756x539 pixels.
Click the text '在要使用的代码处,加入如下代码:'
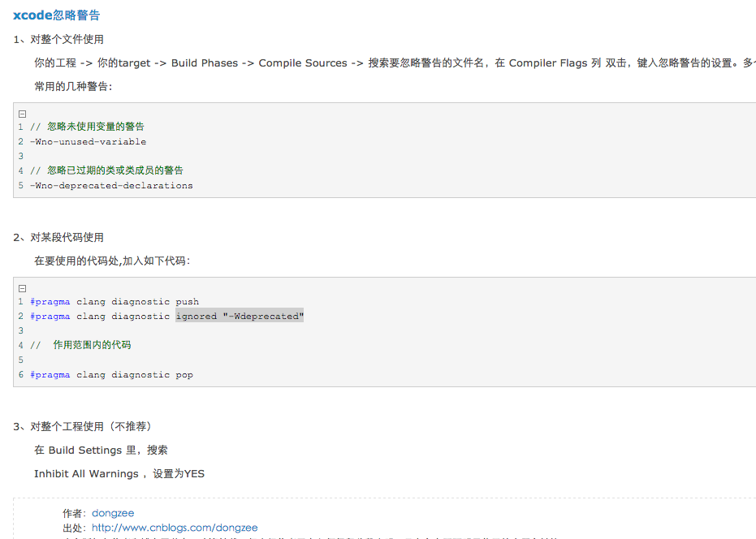(112, 261)
